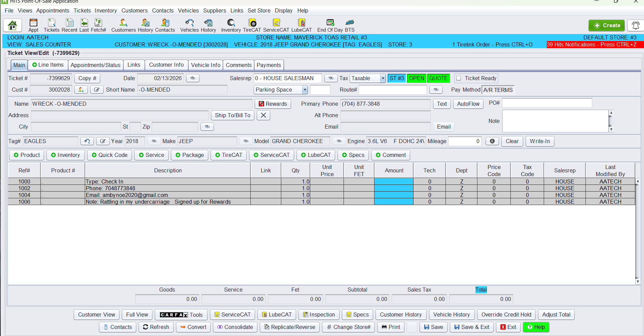Screen dimensions: 644x336
Task: Click the Save & Exit button
Action: [471, 327]
